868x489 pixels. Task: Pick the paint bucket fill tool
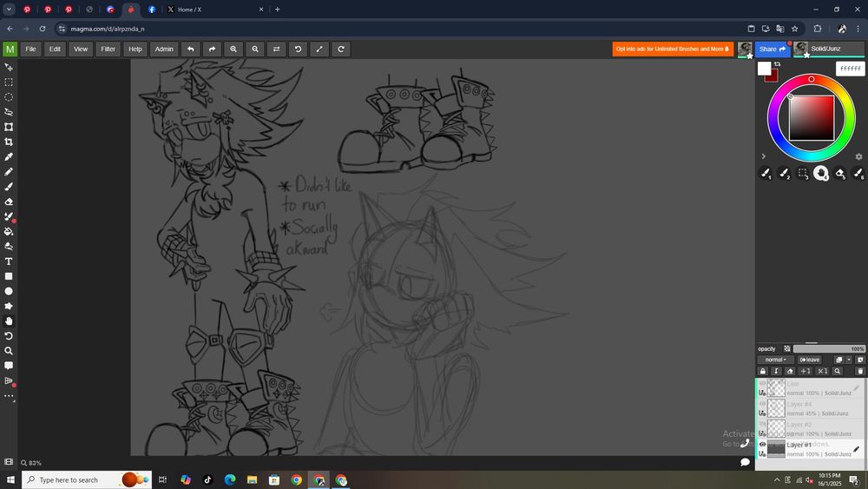pos(9,232)
